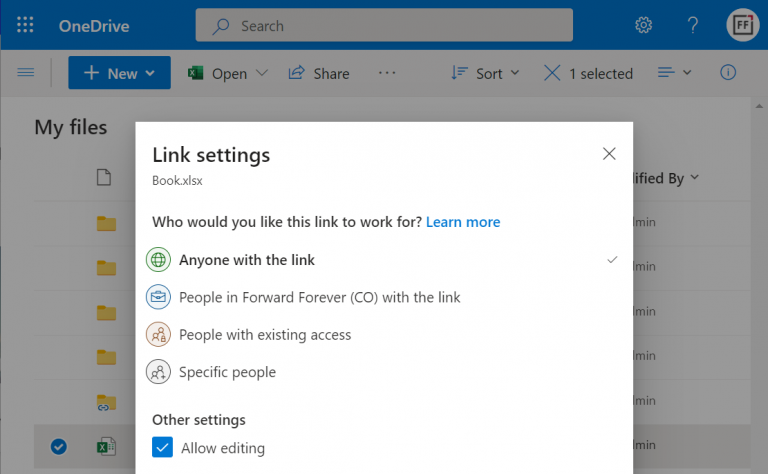
Task: Open the details pane info icon
Action: pos(728,73)
